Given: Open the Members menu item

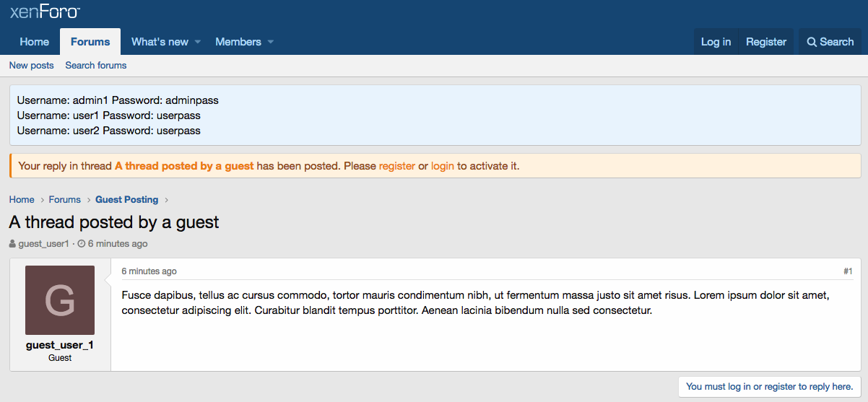Looking at the screenshot, I should tap(238, 42).
